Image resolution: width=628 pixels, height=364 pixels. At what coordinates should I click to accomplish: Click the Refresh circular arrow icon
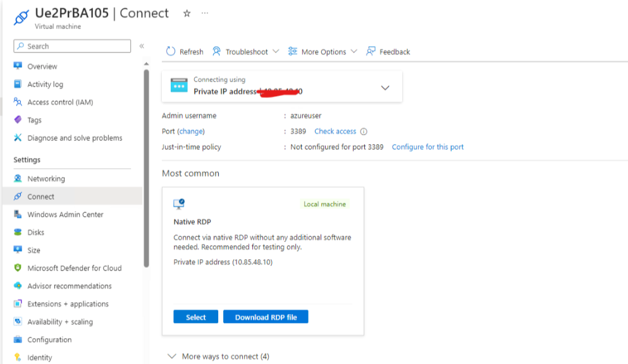click(x=171, y=51)
